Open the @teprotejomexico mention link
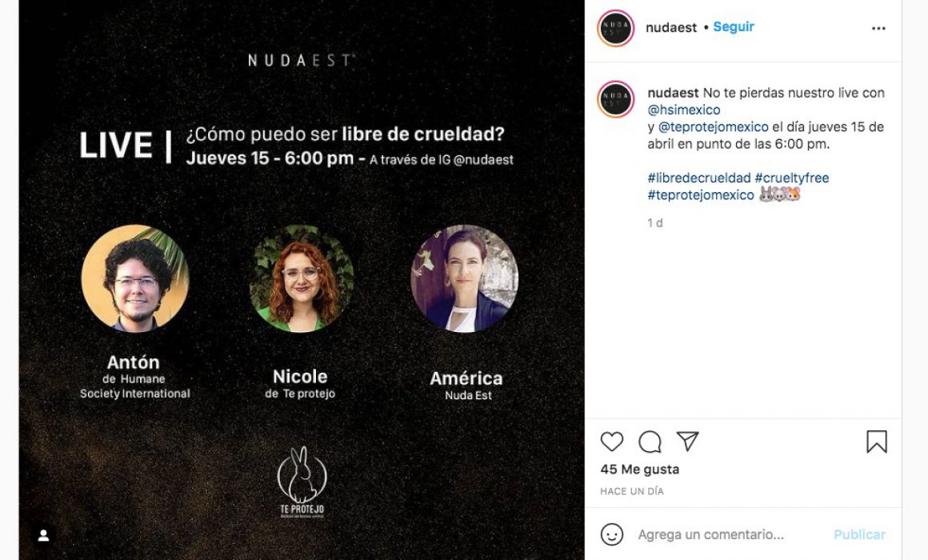Viewport: 928px width, 560px height. [x=713, y=126]
